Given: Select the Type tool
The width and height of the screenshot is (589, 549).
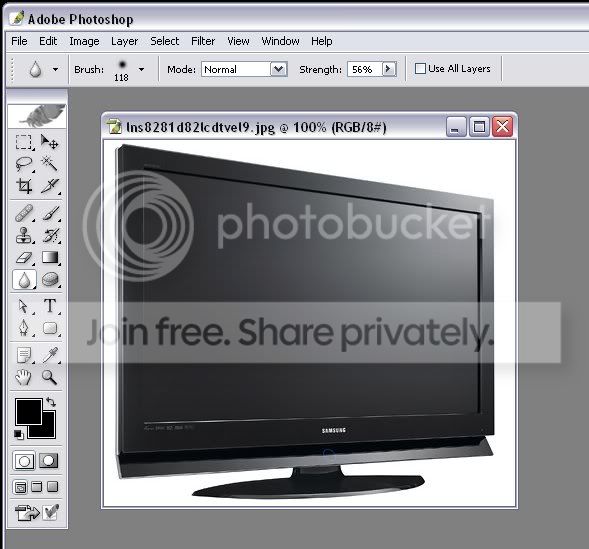Looking at the screenshot, I should [x=50, y=306].
